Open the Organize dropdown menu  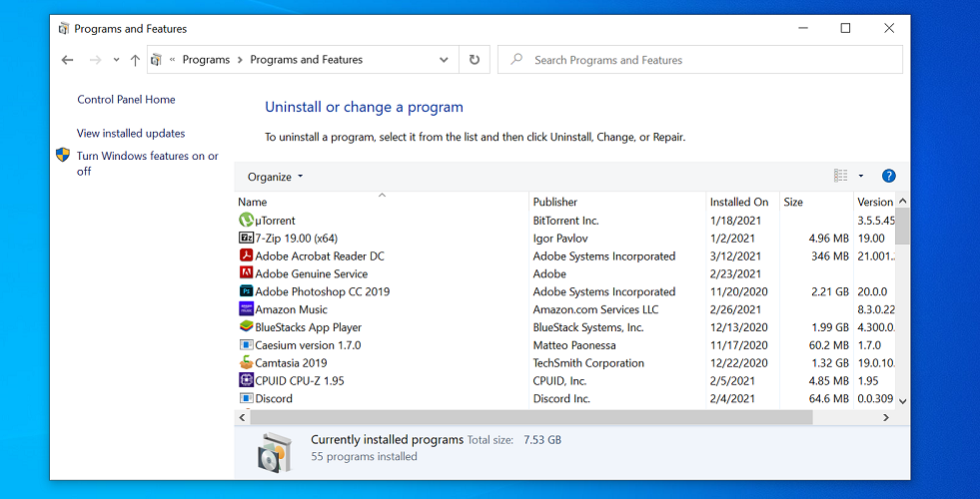point(275,177)
